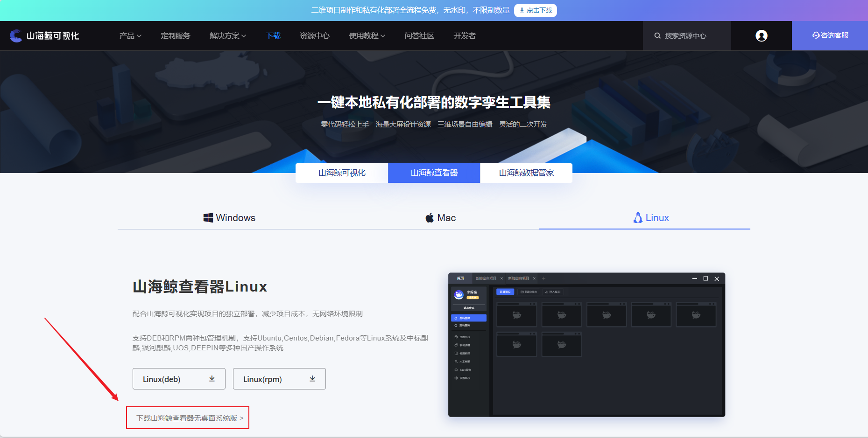Click the text 零代码轻松上手
Viewport: 868px width, 438px height.
[x=345, y=125]
